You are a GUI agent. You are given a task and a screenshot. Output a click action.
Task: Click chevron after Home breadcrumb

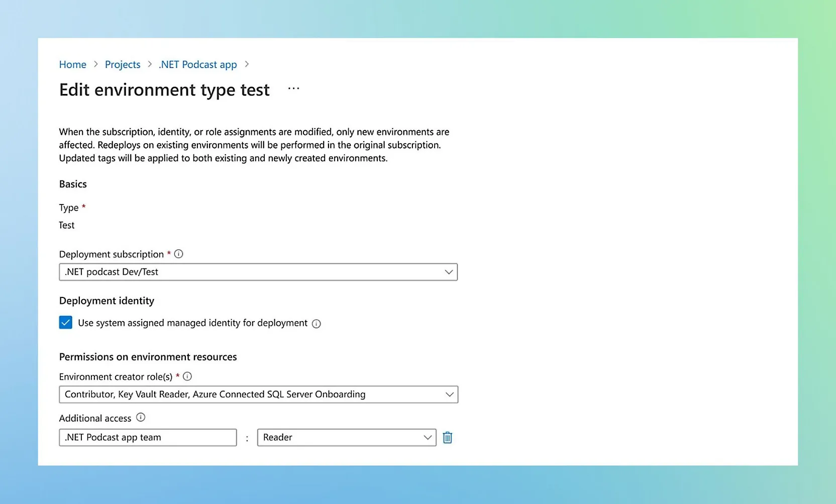pyautogui.click(x=95, y=64)
